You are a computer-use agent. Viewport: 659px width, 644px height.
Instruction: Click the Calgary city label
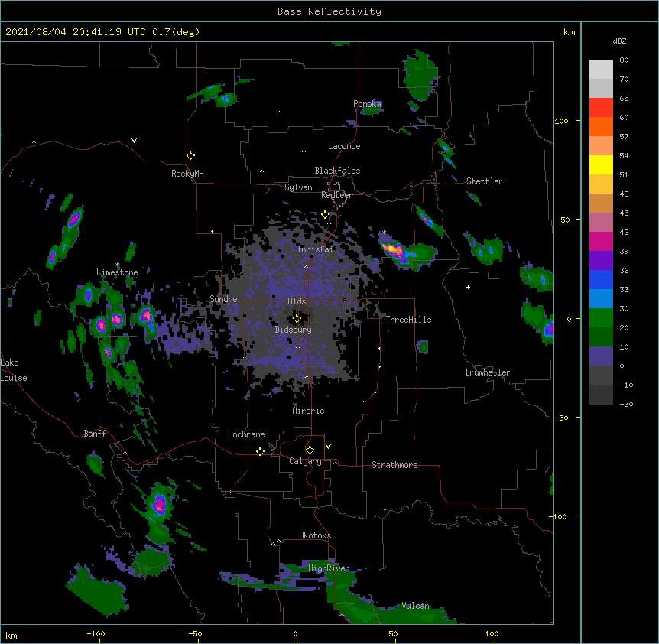[x=305, y=461]
